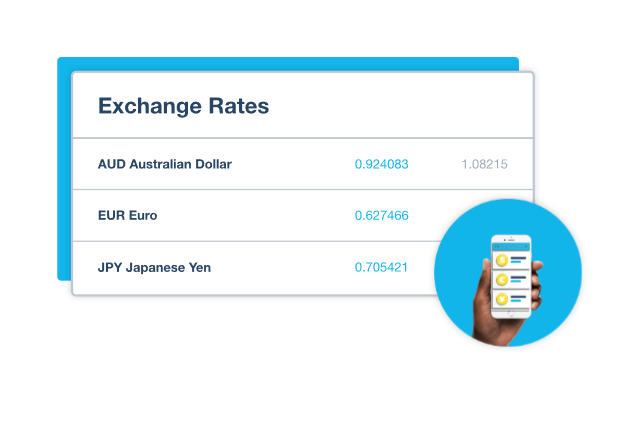This screenshot has width=638, height=431.
Task: Click the grey 1.08215 inverse rate
Action: pos(484,164)
